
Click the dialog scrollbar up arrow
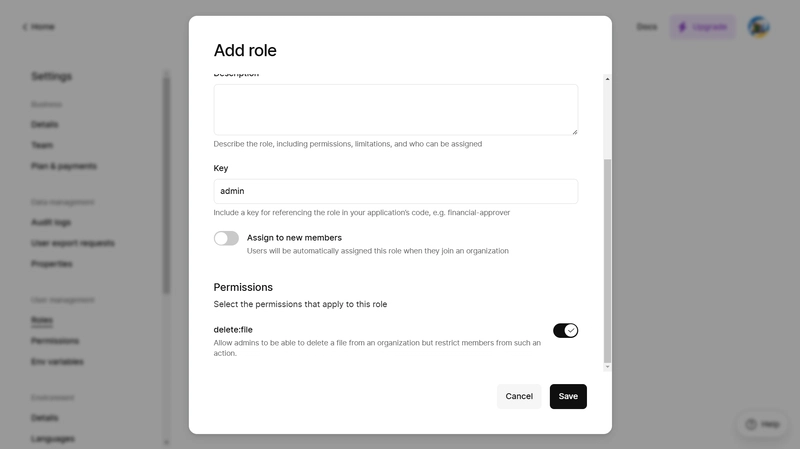tap(607, 79)
